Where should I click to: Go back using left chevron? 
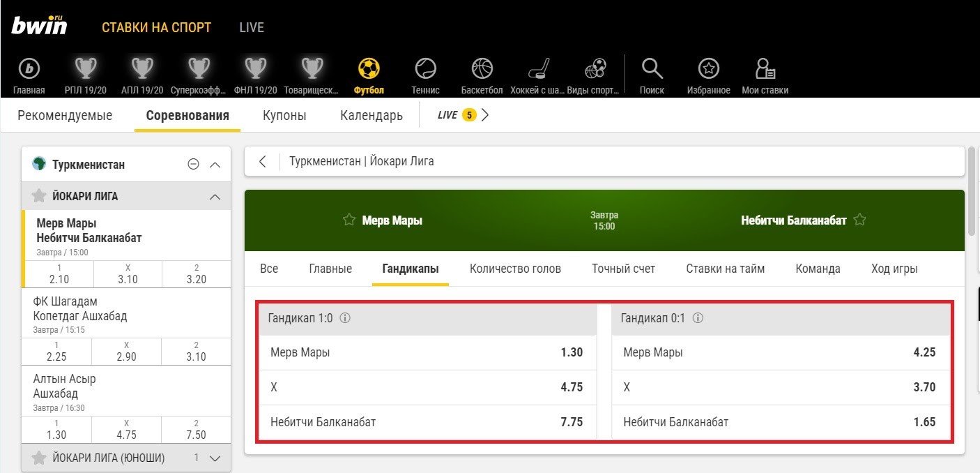coord(262,161)
